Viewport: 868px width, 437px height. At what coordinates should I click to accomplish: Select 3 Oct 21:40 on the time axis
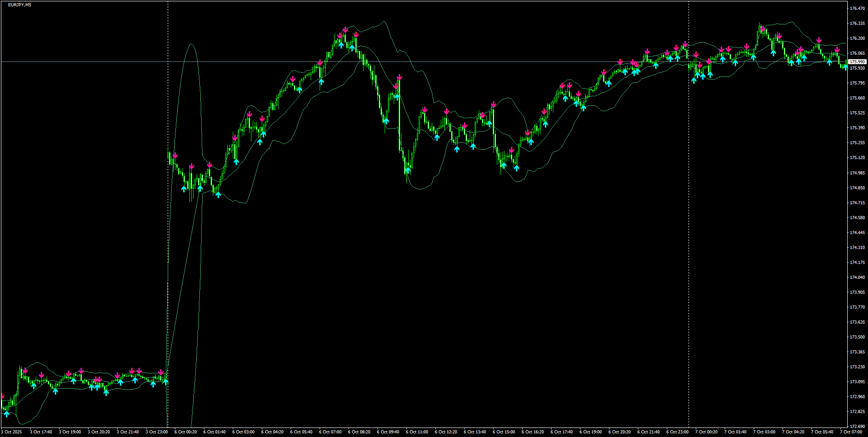click(x=127, y=432)
